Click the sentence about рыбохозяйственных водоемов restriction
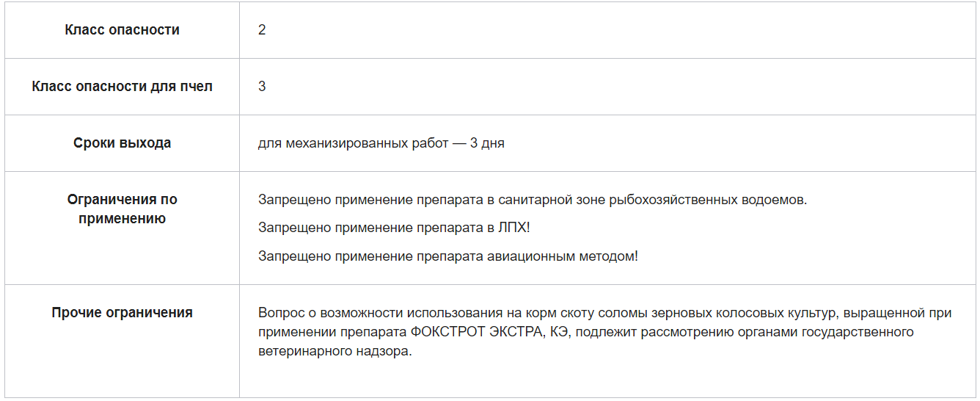Screen dimensions: 980x401 click(x=533, y=200)
